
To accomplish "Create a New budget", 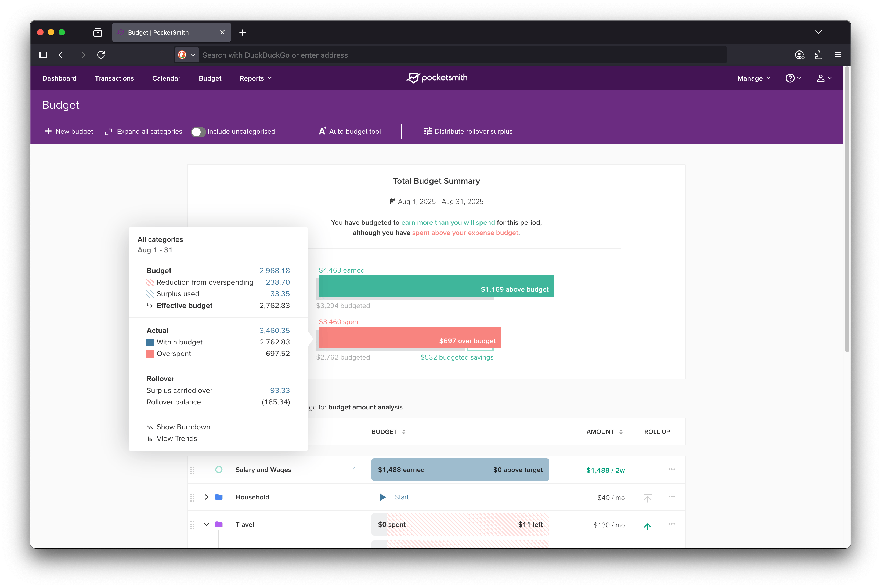I will (69, 131).
